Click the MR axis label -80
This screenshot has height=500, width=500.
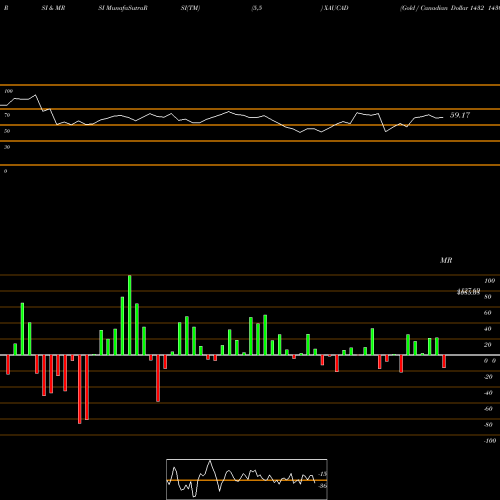click(488, 425)
